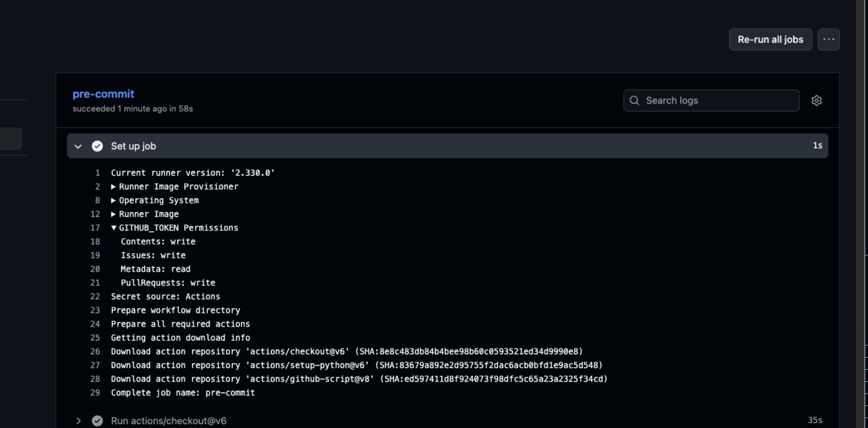Click Re-run all jobs button
Screen dimensions: 868x428
[x=770, y=40]
